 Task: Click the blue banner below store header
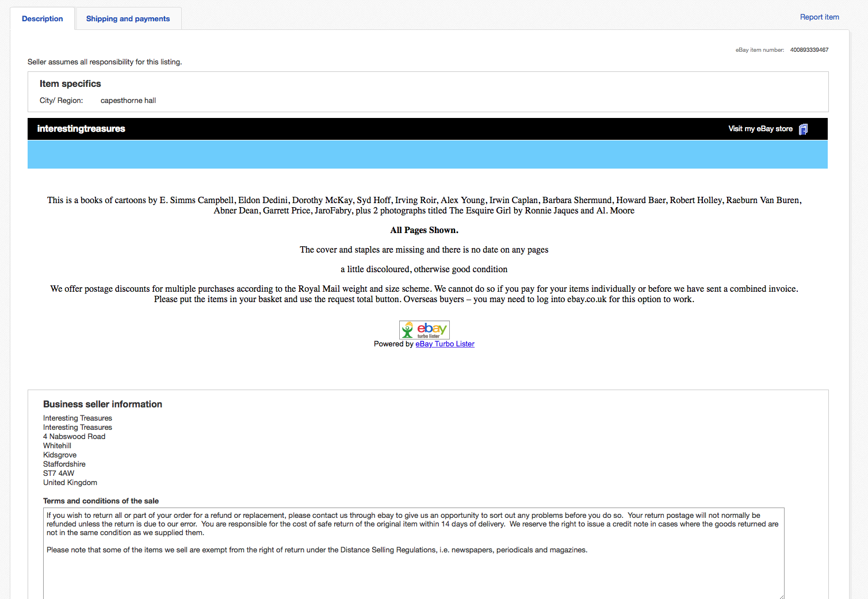[x=427, y=154]
